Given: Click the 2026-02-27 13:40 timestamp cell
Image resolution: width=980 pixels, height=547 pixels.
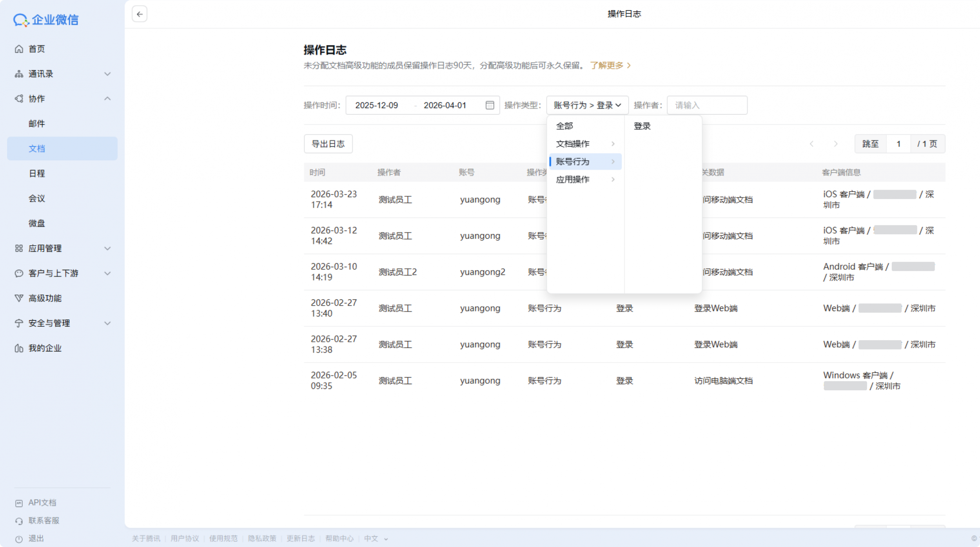Looking at the screenshot, I should coord(334,308).
